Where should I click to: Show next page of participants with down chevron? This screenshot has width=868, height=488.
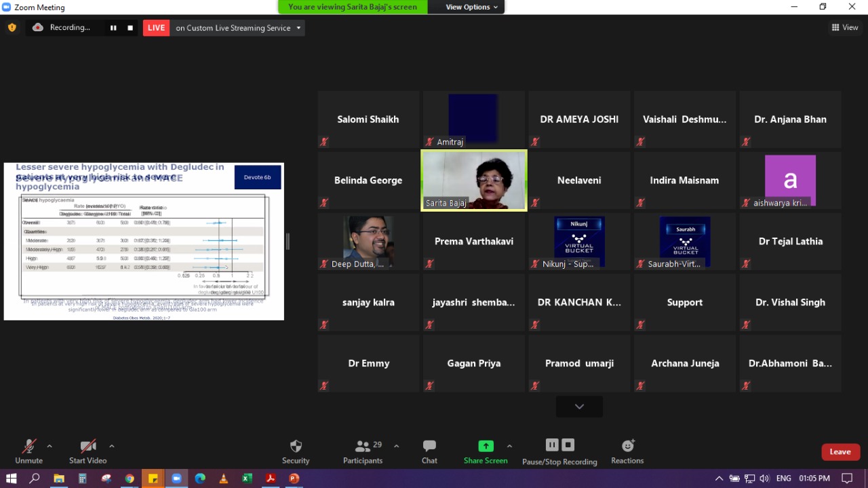coord(579,407)
